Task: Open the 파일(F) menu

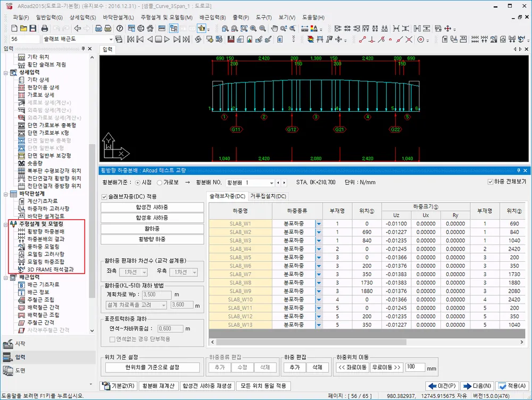Action: [x=21, y=18]
